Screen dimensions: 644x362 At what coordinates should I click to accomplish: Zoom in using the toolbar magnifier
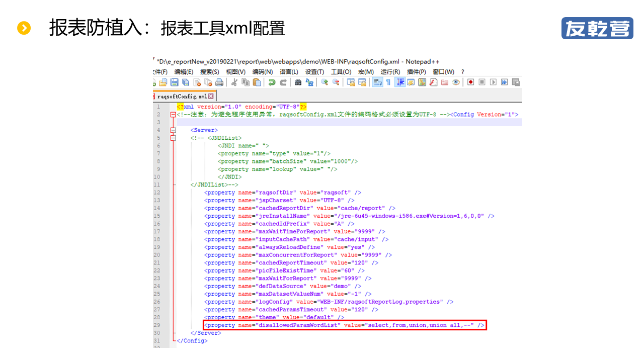[x=325, y=82]
